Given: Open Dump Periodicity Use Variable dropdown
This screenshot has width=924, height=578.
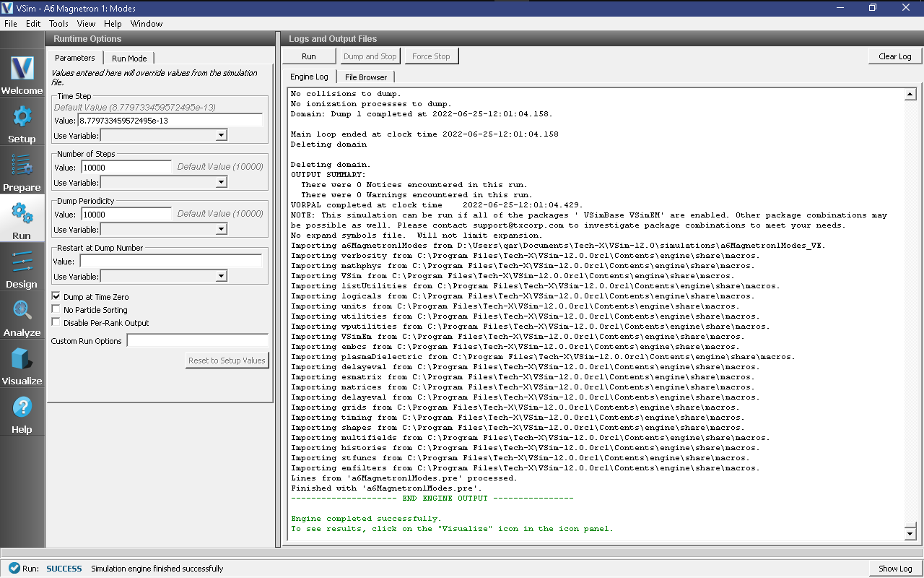Looking at the screenshot, I should point(164,230).
